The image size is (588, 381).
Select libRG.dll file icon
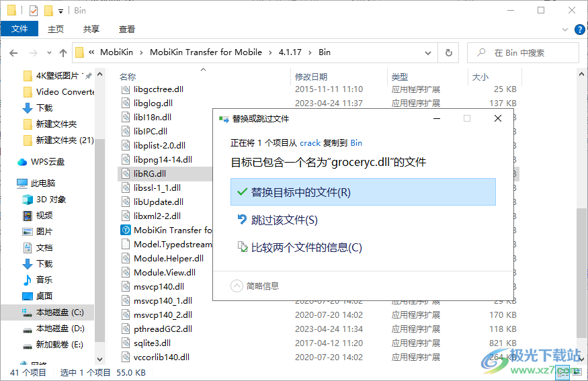126,173
